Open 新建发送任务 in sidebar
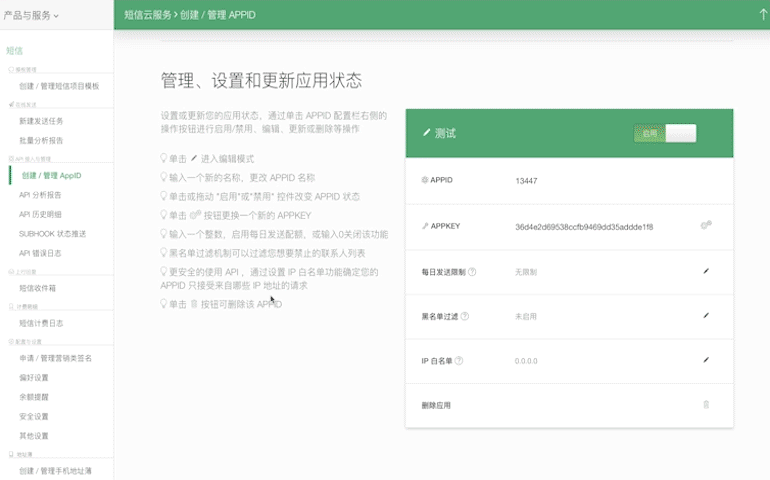The width and height of the screenshot is (770, 480). click(x=41, y=121)
